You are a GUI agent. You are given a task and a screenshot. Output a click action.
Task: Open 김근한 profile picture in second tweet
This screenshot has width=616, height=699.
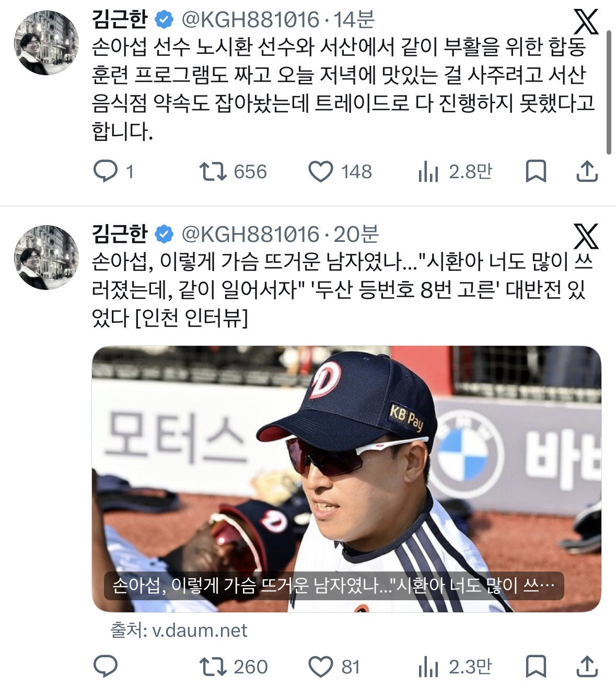pos(47,258)
